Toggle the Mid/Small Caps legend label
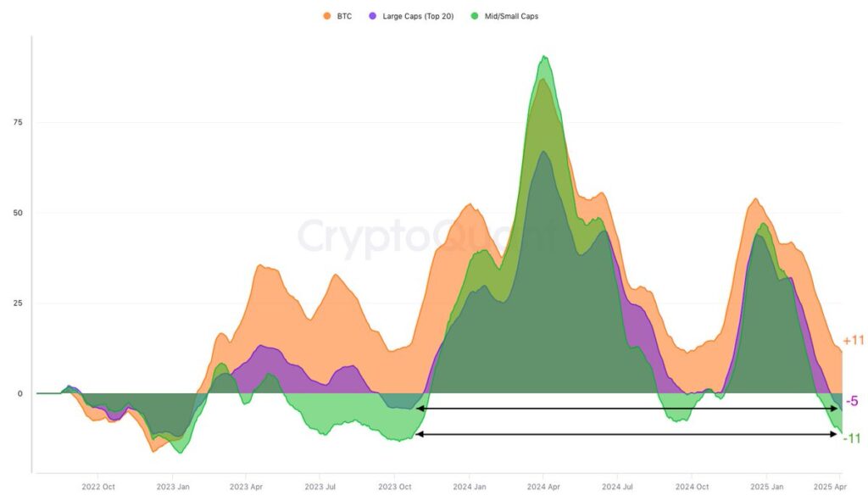This screenshot has width=868, height=501. click(x=510, y=16)
